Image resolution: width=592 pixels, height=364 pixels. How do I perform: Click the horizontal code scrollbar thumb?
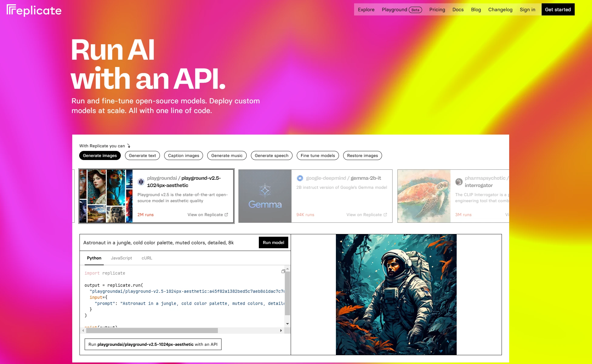[x=152, y=330]
